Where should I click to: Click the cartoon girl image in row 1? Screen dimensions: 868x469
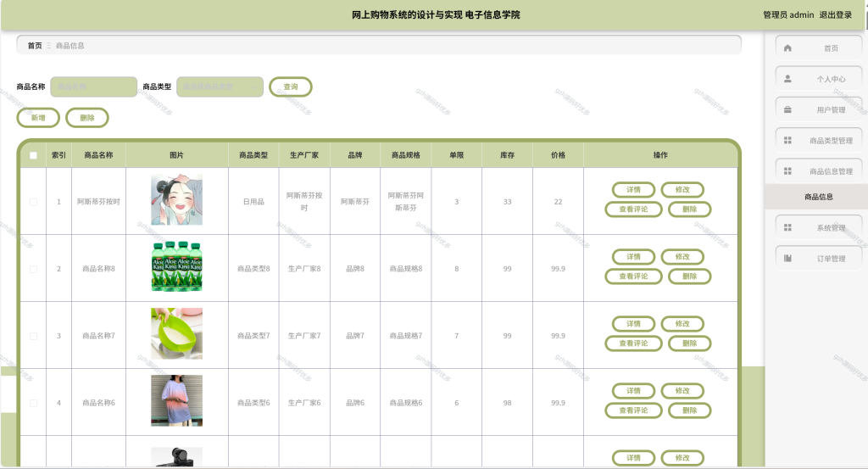[176, 199]
